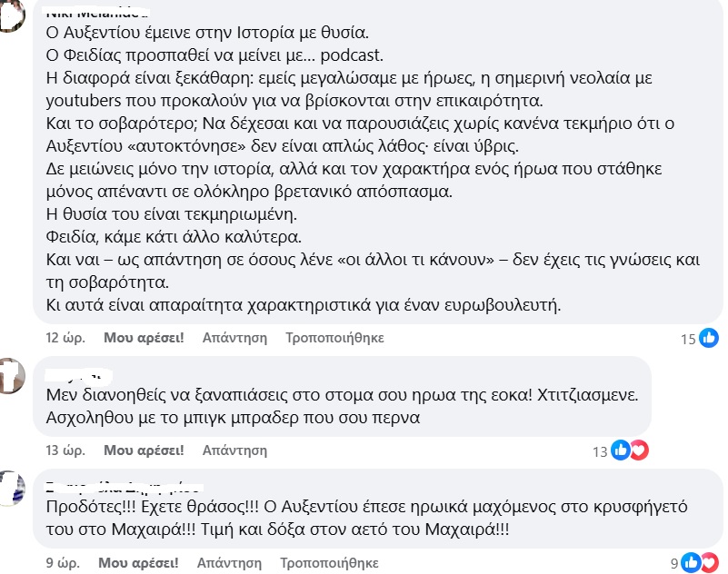Open reactions list by clicking count 15
This screenshot has width=728, height=574.
point(689,339)
